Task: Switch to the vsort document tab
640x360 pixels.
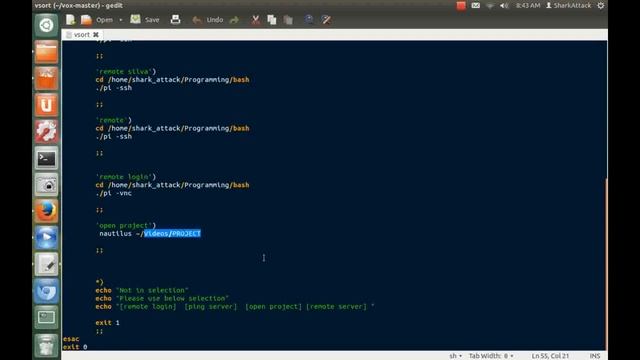Action: click(82, 35)
